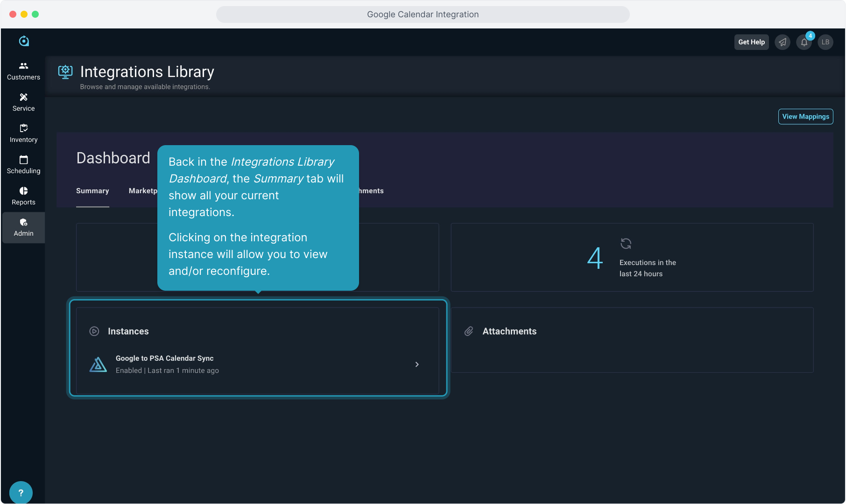Image resolution: width=846 pixels, height=504 pixels.
Task: Open the help question mark bubble
Action: [x=21, y=492]
